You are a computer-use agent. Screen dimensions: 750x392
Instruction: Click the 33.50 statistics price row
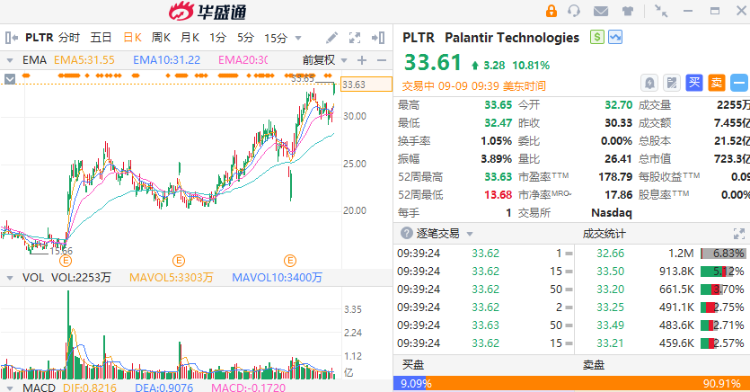pyautogui.click(x=610, y=272)
